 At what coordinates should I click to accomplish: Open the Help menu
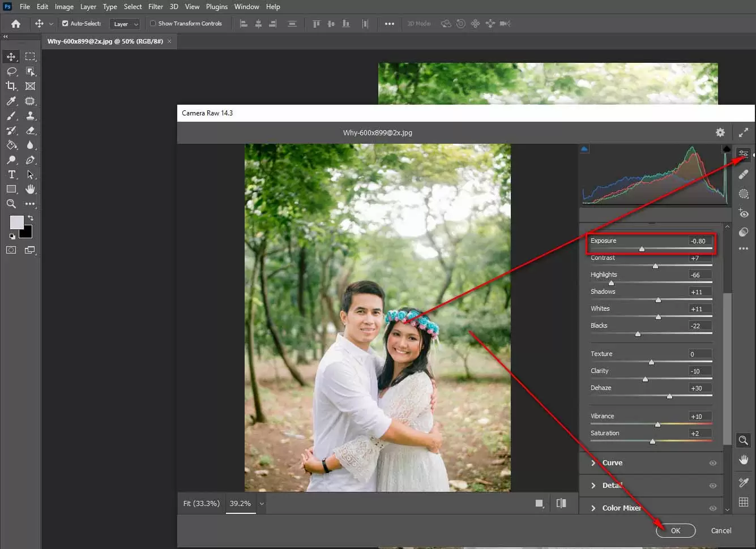pos(273,7)
